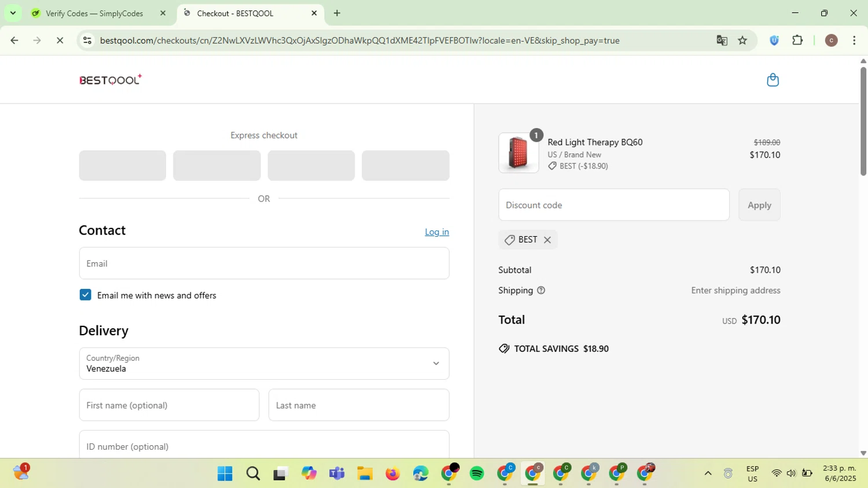Open Windows taskbar Search

coord(253,474)
